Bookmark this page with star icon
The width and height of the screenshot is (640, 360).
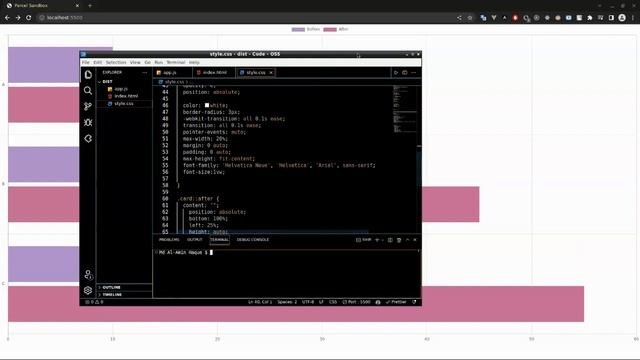pos(470,18)
